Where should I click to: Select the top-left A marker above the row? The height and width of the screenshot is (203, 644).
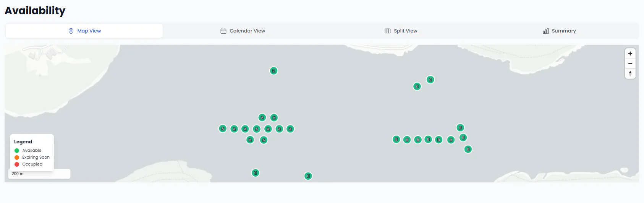[x=262, y=117]
